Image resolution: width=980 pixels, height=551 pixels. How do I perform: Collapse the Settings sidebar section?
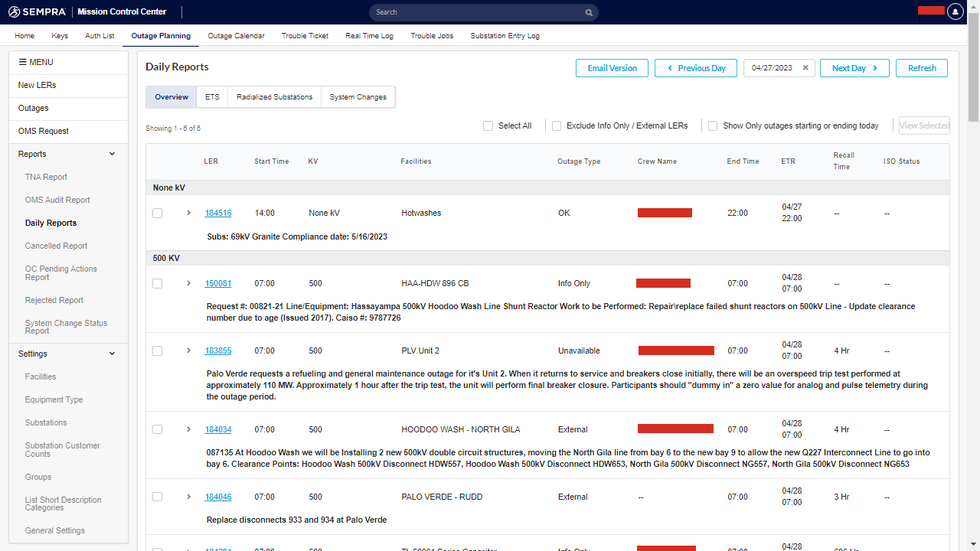(x=112, y=354)
